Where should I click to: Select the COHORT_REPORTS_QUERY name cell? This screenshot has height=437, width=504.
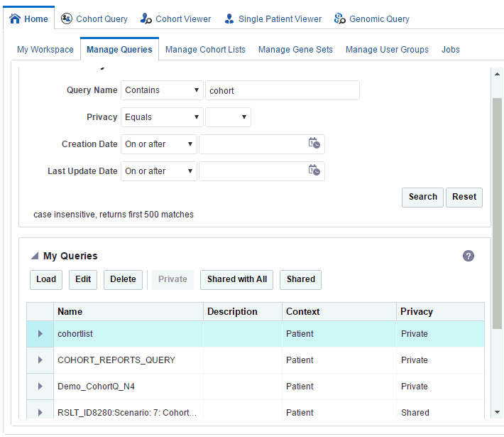[128, 360]
